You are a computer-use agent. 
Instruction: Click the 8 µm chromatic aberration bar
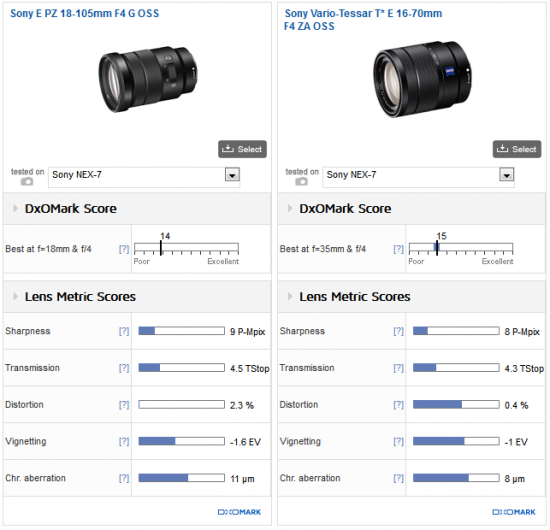tap(456, 478)
